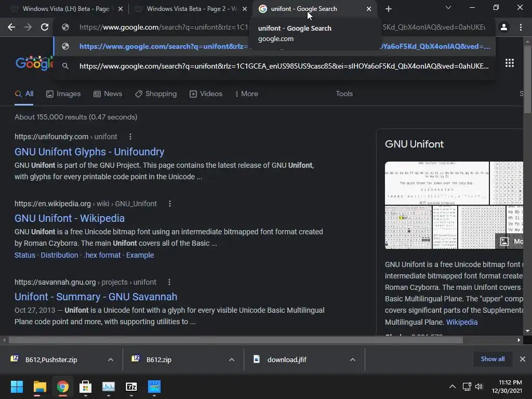Open options for en.wikipedia.org result

click(x=170, y=204)
